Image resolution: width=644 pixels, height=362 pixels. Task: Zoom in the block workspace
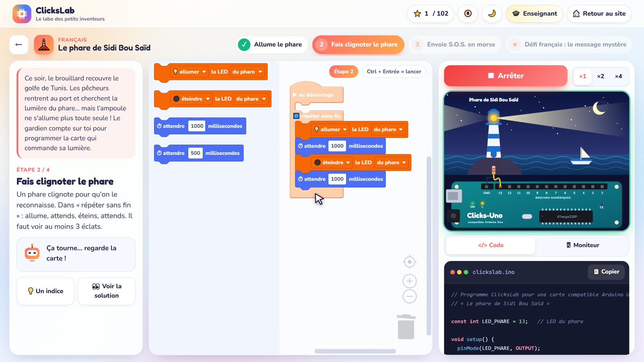[x=409, y=281]
